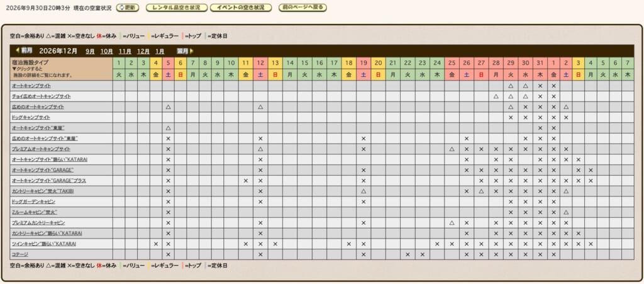Open 2ルームキャビン"焚火" facility link

35,212
